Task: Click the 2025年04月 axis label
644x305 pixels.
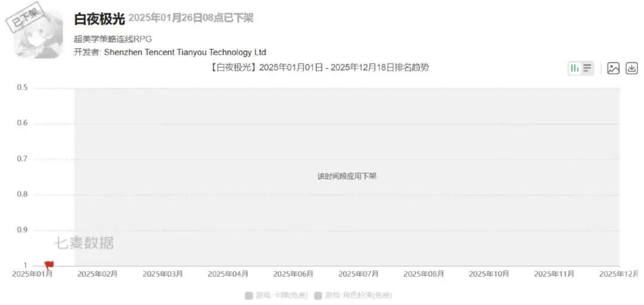Action: [228, 274]
